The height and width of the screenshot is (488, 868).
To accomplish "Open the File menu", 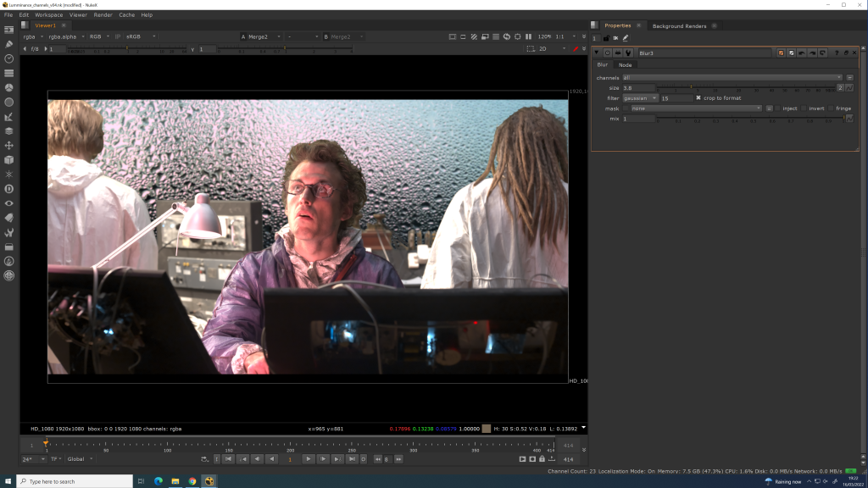I will (x=8, y=15).
